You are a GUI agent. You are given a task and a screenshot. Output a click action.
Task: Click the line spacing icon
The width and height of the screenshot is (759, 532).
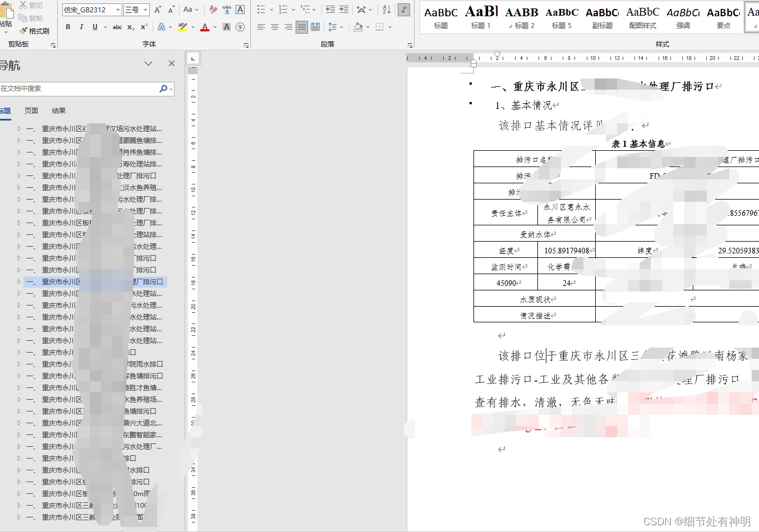pos(332,26)
